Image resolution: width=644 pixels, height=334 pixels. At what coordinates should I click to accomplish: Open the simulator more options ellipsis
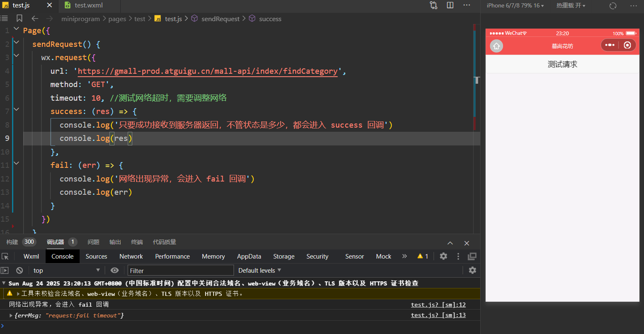[x=634, y=6]
